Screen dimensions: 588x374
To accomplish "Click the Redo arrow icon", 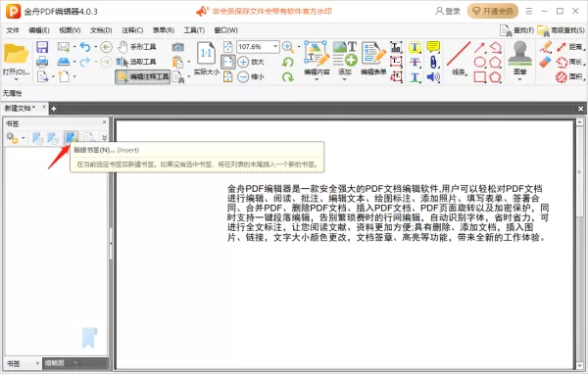I will click(x=85, y=62).
